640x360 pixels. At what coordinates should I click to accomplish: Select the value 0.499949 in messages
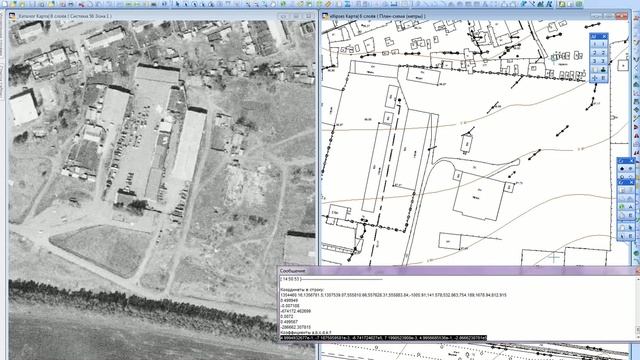pyautogui.click(x=289, y=300)
